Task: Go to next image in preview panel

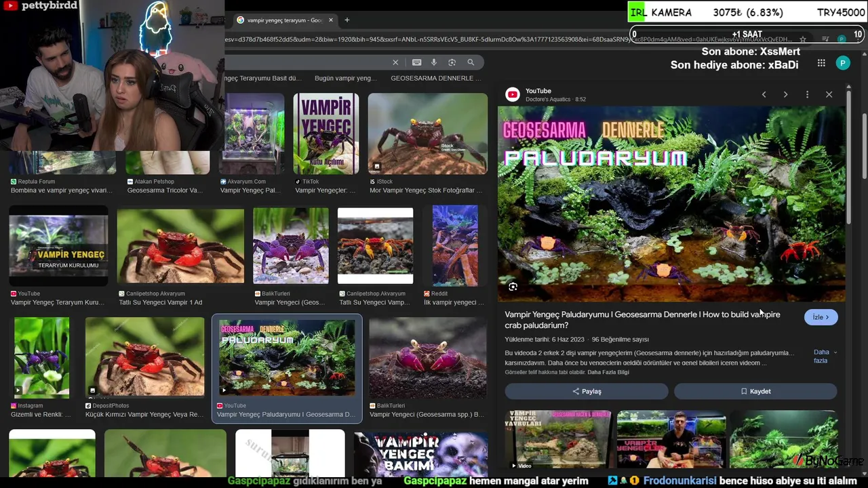Action: [785, 95]
